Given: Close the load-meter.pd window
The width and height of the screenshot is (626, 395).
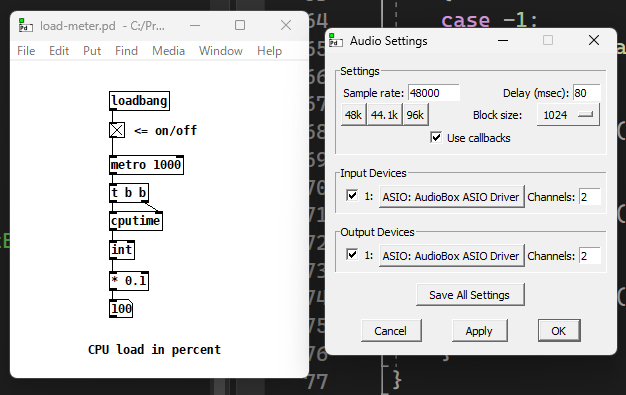Looking at the screenshot, I should click(286, 26).
